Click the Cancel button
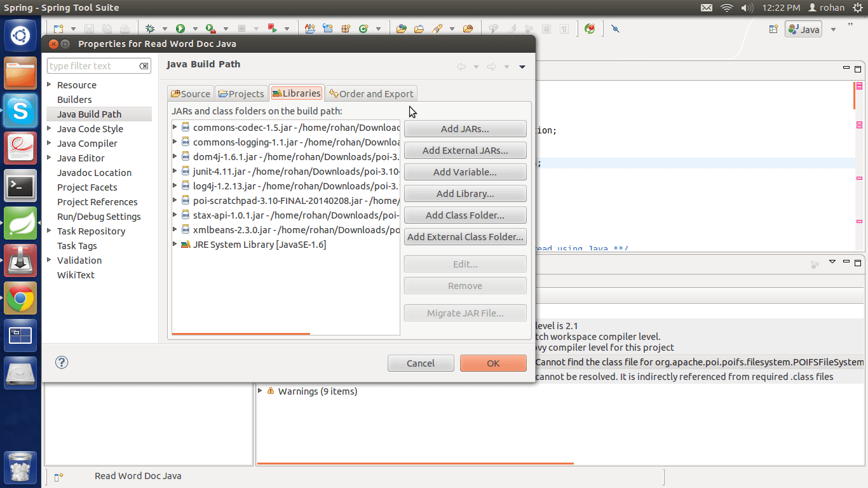The height and width of the screenshot is (488, 868). pos(421,363)
